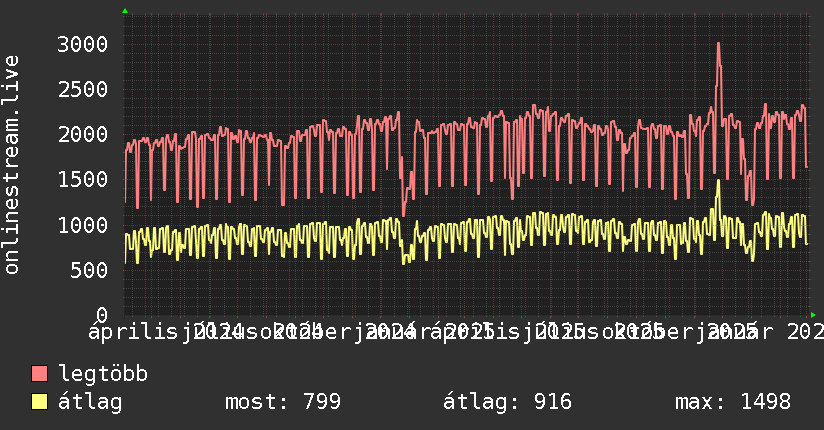The height and width of the screenshot is (430, 824).
Task: Click the yellow series 'átlag' legend label
Action: click(x=90, y=402)
